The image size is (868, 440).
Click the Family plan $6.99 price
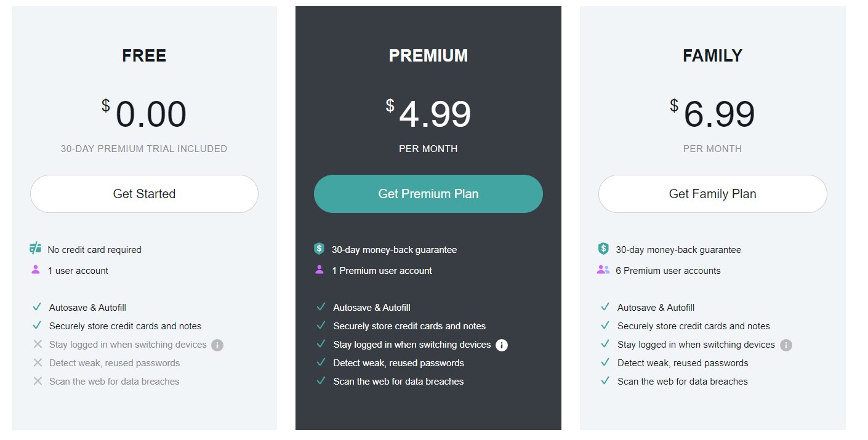click(718, 114)
